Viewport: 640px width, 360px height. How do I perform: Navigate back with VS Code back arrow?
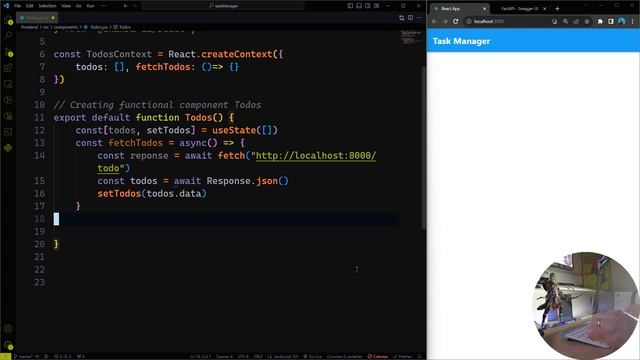(126, 6)
